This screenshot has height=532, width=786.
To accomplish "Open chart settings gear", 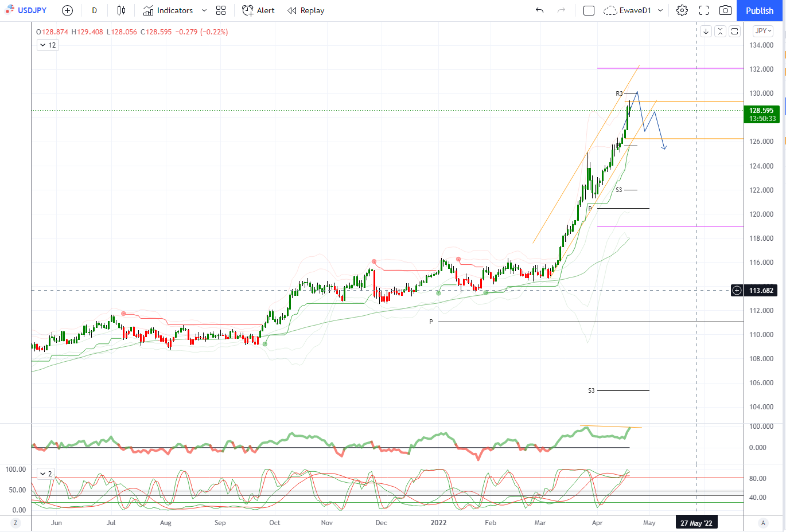I will click(x=682, y=10).
